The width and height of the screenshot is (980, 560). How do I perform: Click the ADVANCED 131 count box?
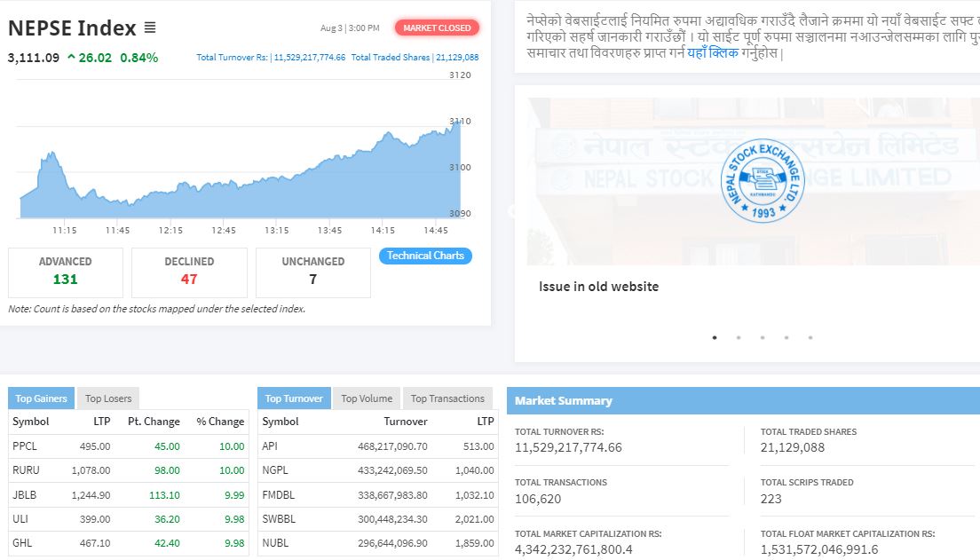66,272
